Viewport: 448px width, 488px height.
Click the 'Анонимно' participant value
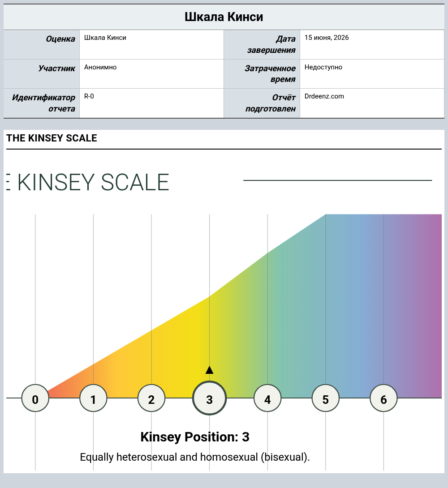(100, 67)
